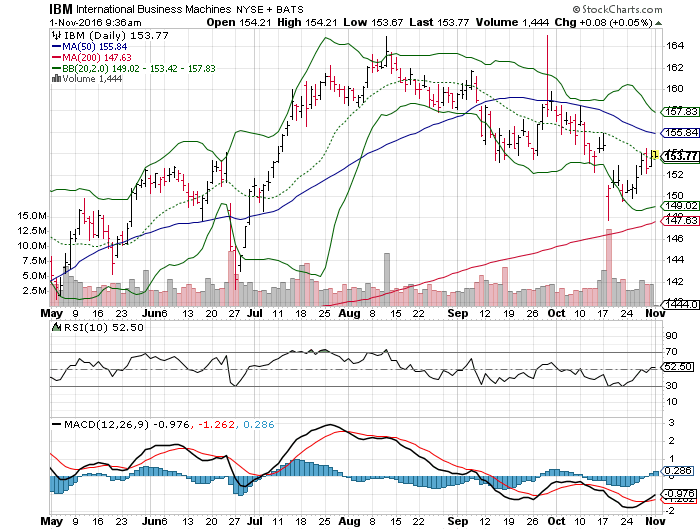
Task: Click the 157.83 upper band price tag
Action: [681, 112]
